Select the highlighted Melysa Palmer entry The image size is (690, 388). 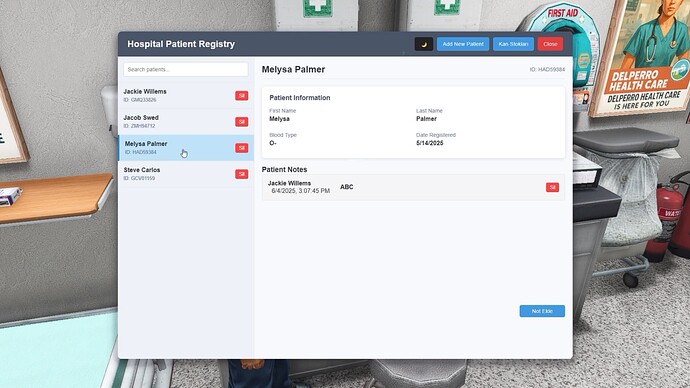pos(186,148)
